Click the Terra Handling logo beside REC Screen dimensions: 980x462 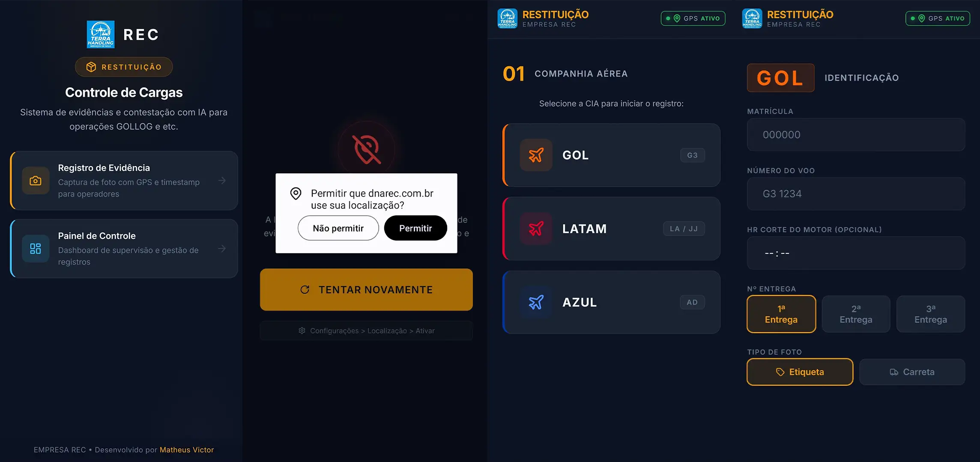point(101,34)
